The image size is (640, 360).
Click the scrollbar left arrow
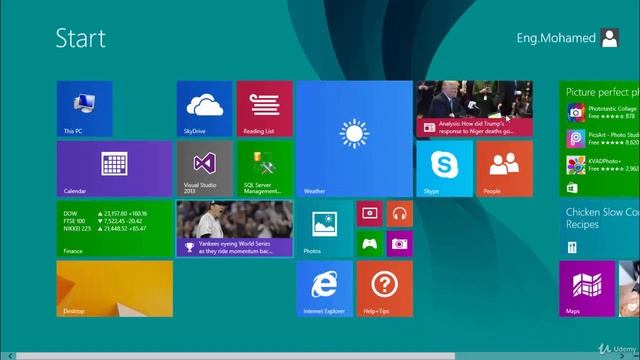[10, 356]
